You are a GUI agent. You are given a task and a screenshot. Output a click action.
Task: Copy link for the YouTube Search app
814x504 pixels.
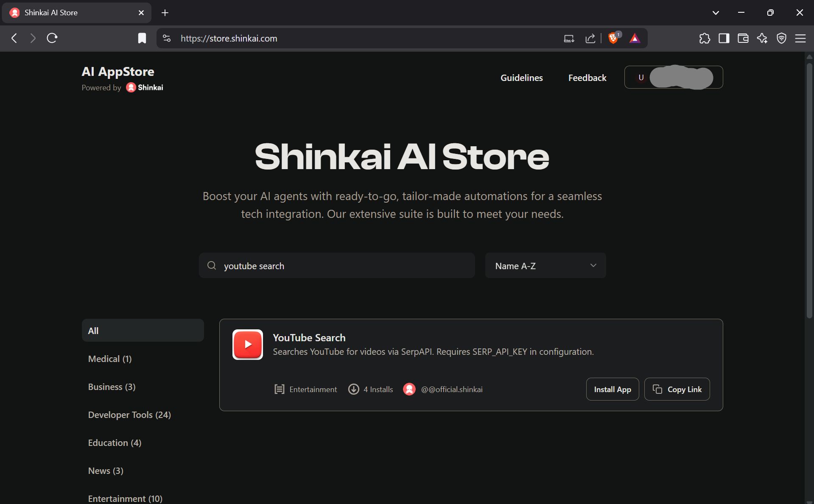point(677,389)
